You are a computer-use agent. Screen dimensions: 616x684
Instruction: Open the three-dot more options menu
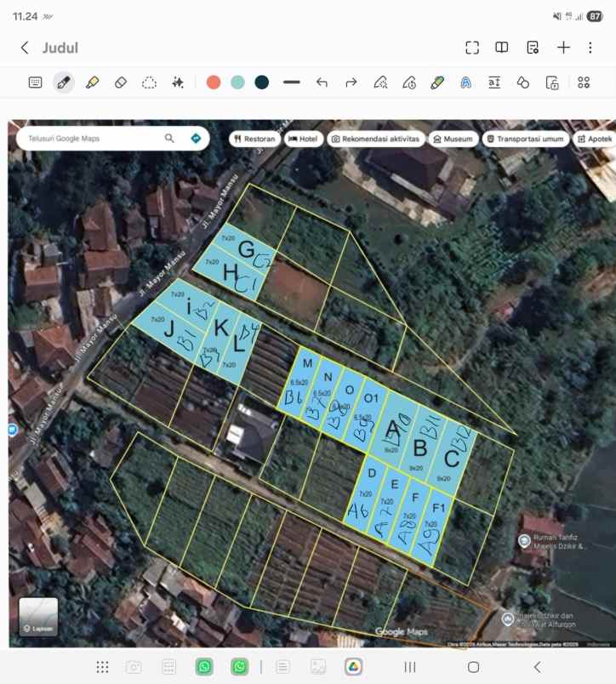pyautogui.click(x=590, y=48)
